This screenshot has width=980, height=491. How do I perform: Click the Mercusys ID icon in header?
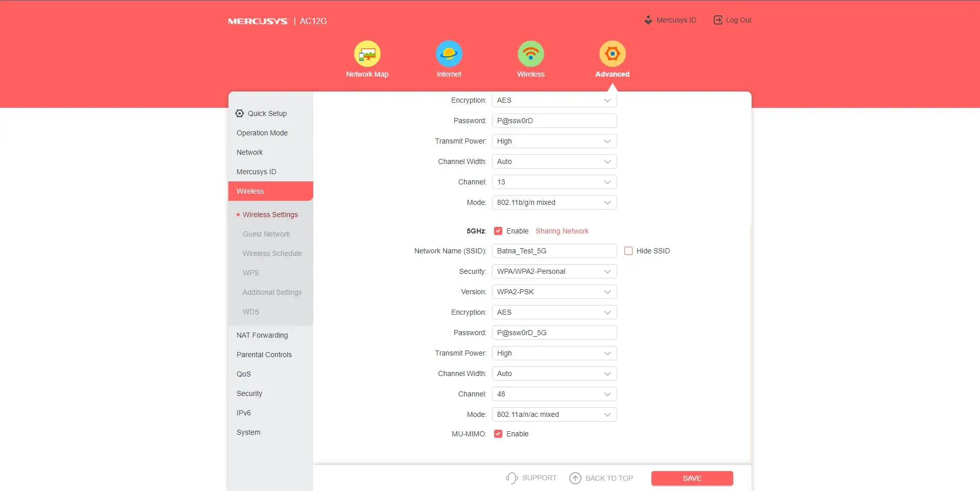648,20
